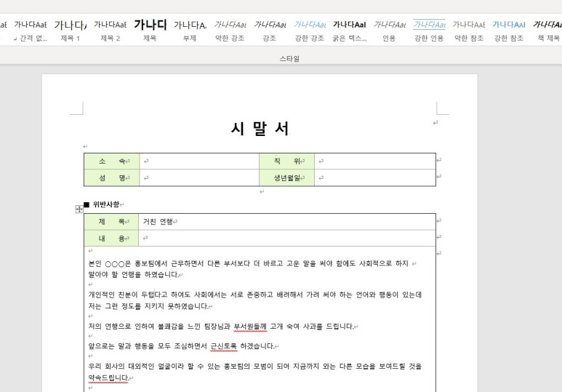562x392 pixels.
Task: Select the '약한 강조' style
Action: 230,31
